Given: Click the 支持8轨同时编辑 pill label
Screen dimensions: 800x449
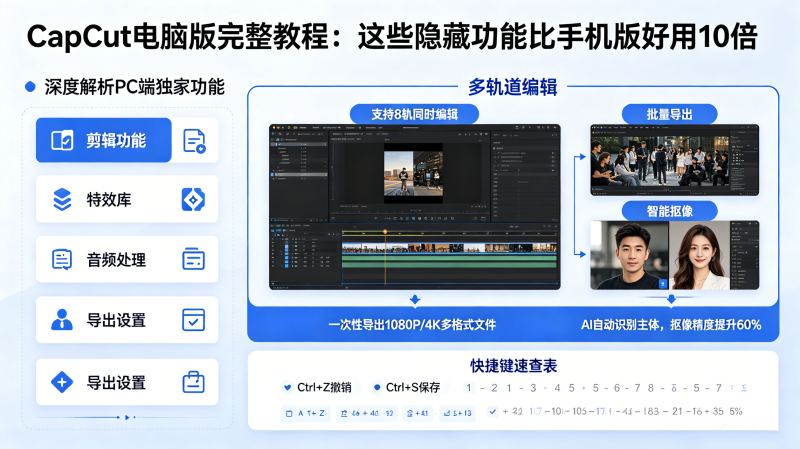Looking at the screenshot, I should pos(414,114).
